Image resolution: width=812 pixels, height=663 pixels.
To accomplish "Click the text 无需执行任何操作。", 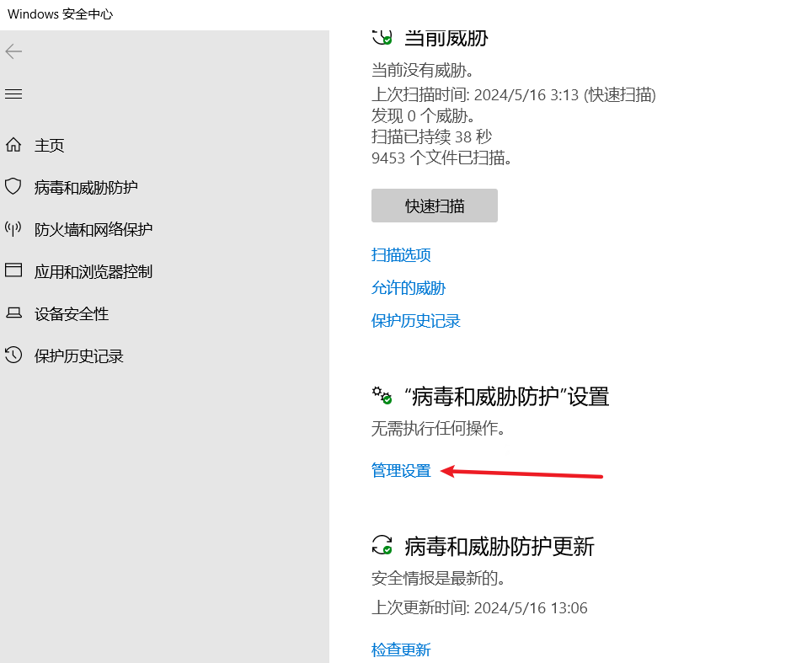I will (x=439, y=428).
